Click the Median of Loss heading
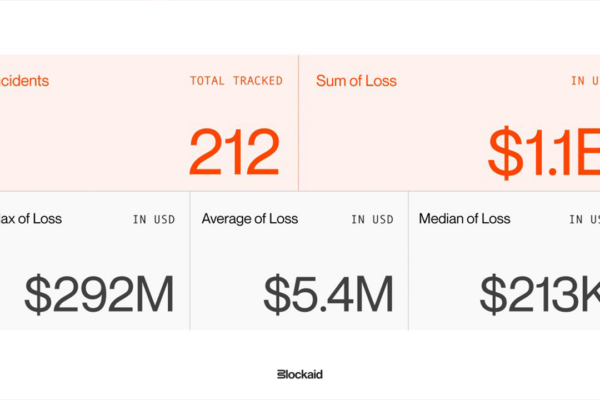Viewport: 600px width, 400px height. coord(465,219)
